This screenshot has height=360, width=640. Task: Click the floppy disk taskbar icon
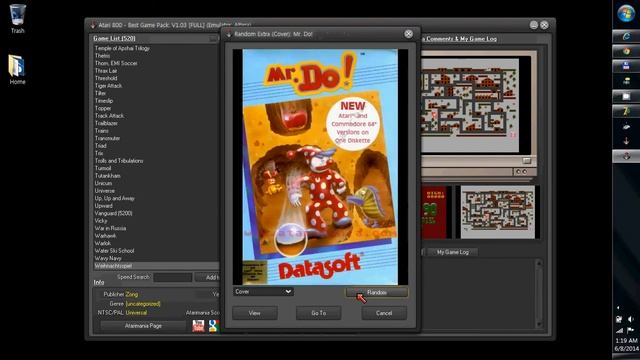point(626,66)
